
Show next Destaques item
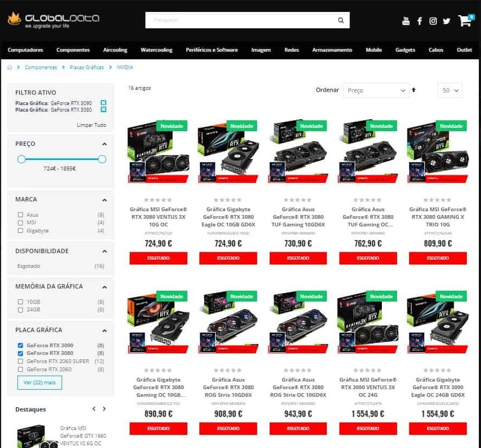[104, 409]
